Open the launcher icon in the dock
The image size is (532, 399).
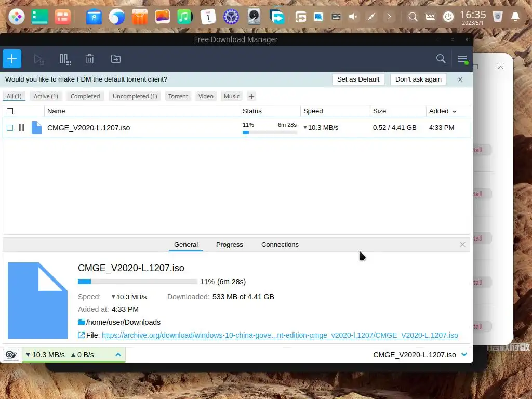[17, 17]
